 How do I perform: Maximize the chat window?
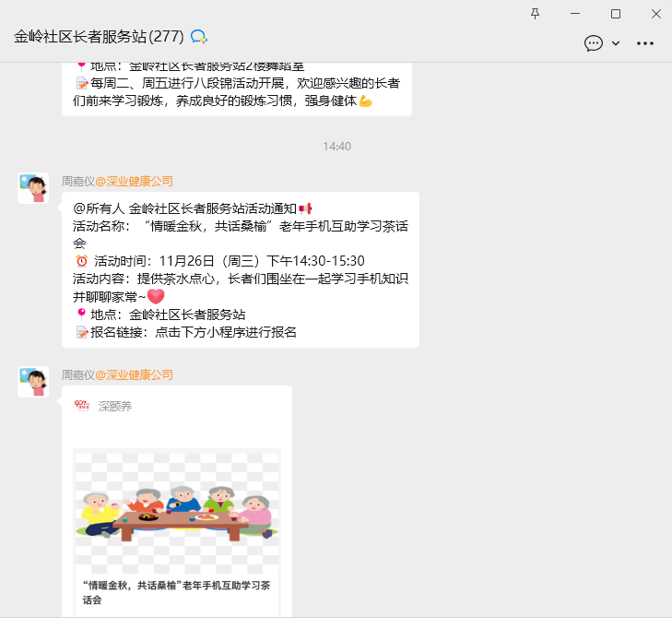click(x=616, y=13)
